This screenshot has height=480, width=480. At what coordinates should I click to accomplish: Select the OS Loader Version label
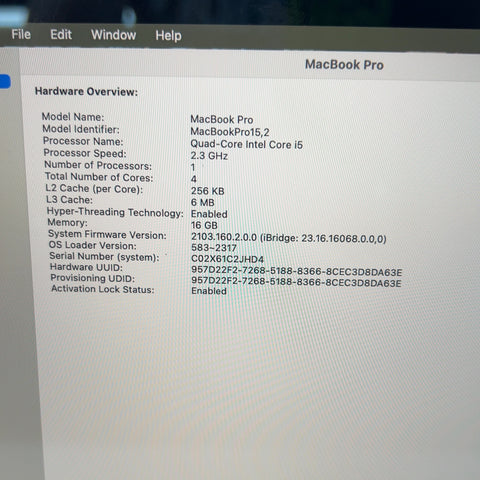[93, 246]
